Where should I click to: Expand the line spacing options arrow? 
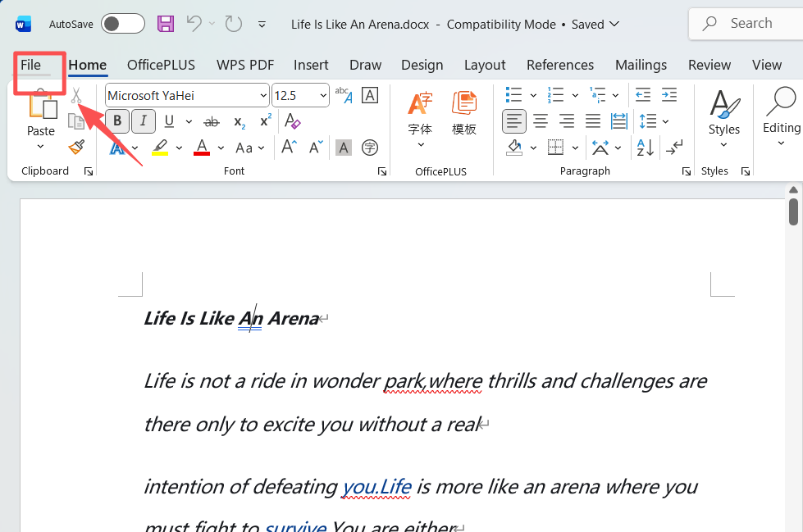[x=665, y=122]
